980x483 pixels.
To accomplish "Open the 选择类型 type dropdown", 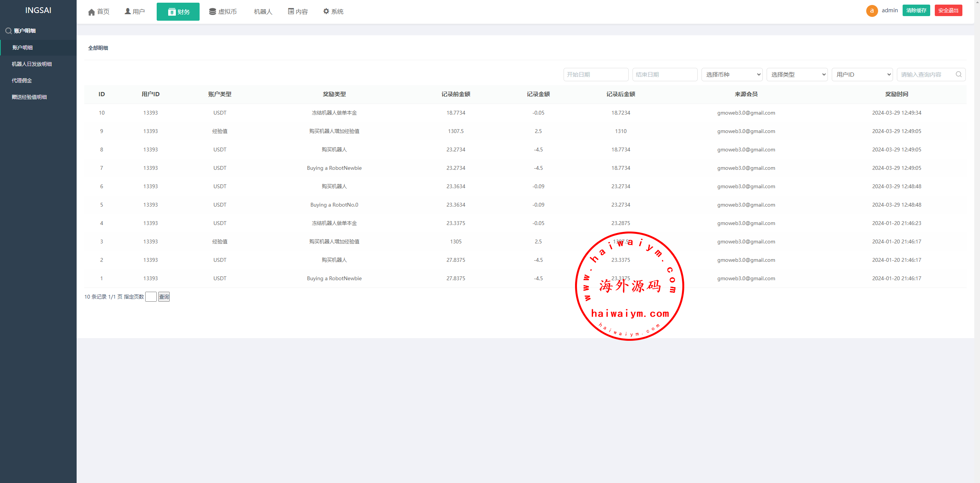I will (x=797, y=74).
